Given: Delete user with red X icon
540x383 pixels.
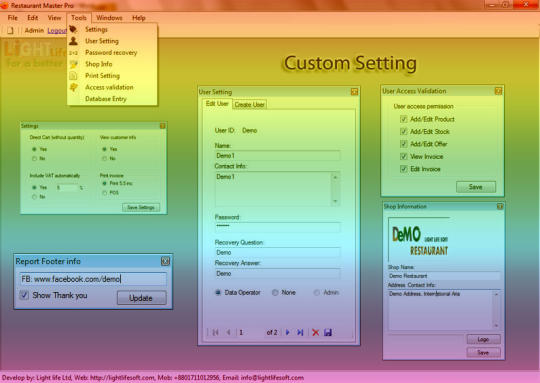Looking at the screenshot, I should (x=315, y=332).
